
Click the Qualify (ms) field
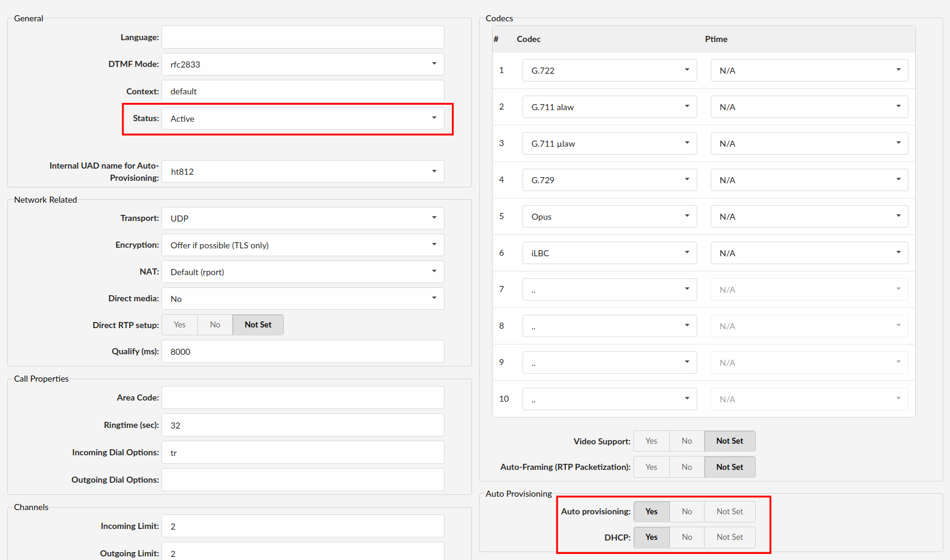click(303, 351)
